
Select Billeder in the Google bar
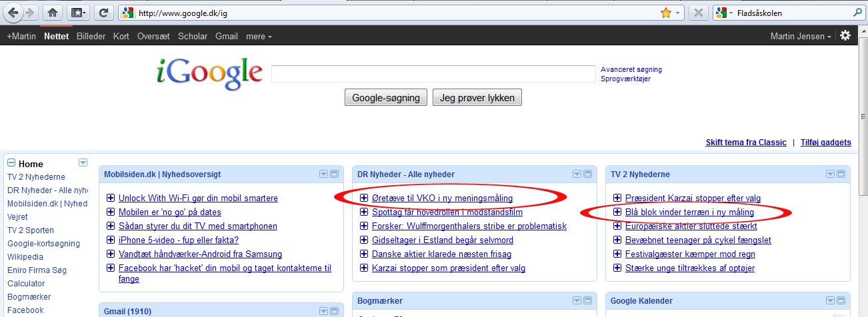tap(91, 37)
